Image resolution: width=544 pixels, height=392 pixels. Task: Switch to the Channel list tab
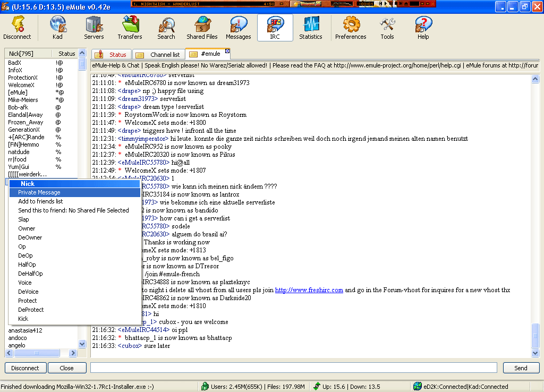click(x=159, y=55)
